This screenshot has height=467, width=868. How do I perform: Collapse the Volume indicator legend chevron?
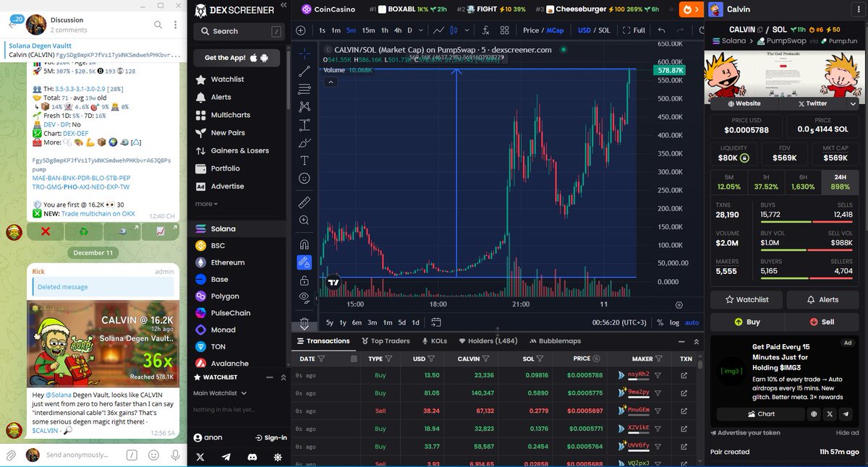point(330,82)
